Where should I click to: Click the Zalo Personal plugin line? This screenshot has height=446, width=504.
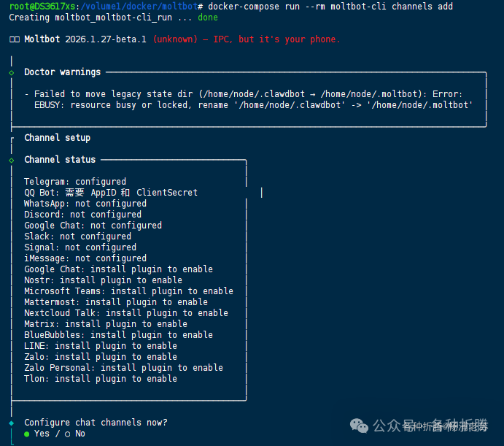pos(123,368)
